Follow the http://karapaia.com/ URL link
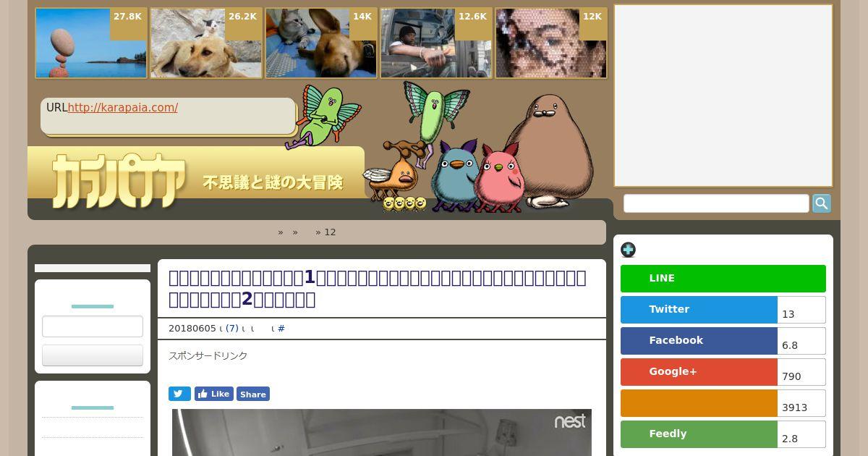The image size is (868, 456). [123, 108]
